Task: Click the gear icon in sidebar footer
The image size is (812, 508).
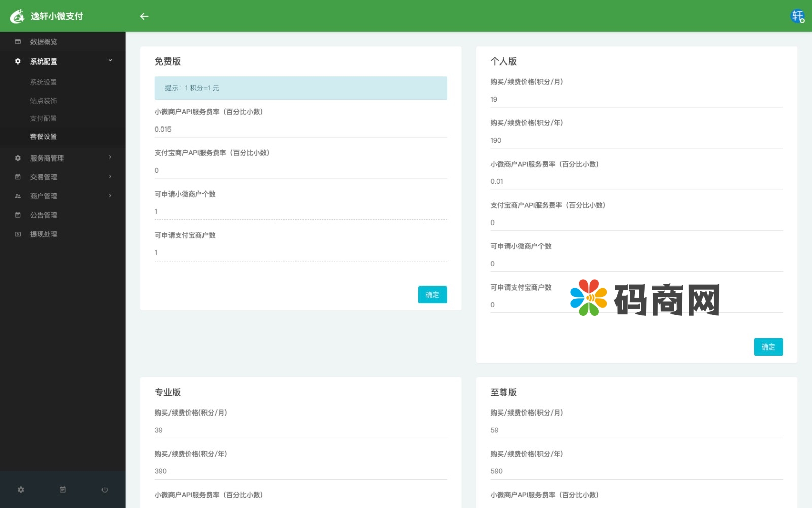Action: (x=21, y=490)
